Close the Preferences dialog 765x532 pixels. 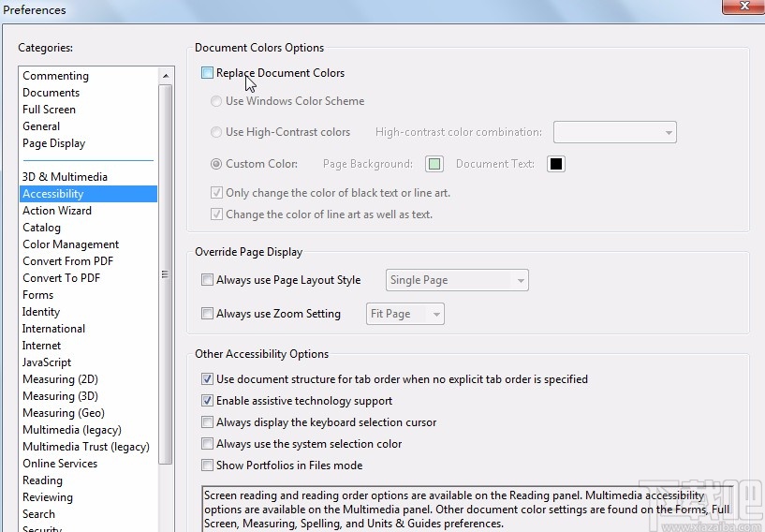pyautogui.click(x=744, y=7)
